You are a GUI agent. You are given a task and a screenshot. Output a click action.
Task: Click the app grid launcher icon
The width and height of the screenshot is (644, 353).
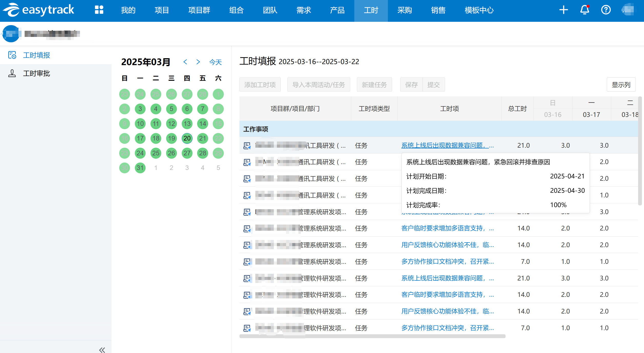coord(99,10)
